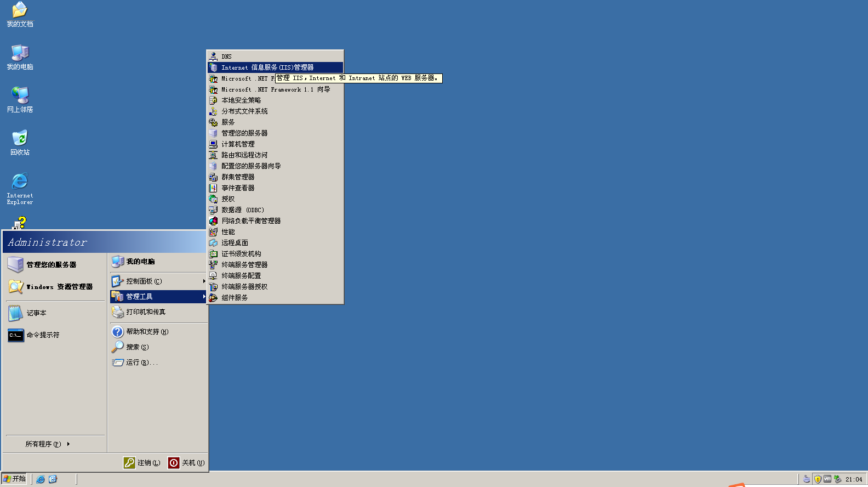Click the 群集管理器 icon
Image resolution: width=868 pixels, height=487 pixels.
coord(213,177)
